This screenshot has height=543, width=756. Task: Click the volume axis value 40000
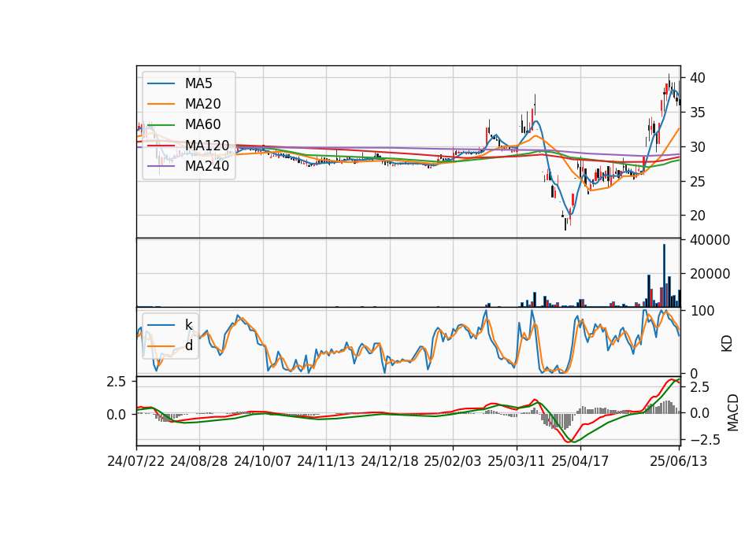(710, 240)
